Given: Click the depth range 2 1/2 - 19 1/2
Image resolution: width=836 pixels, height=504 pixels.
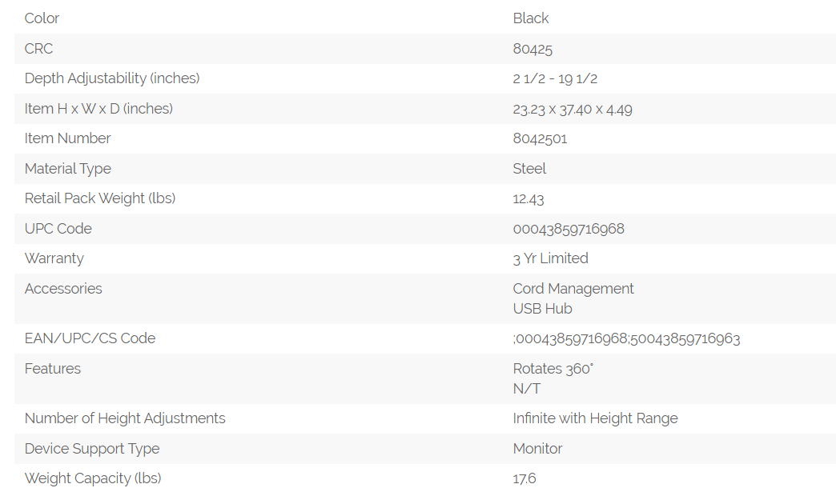Looking at the screenshot, I should click(555, 78).
